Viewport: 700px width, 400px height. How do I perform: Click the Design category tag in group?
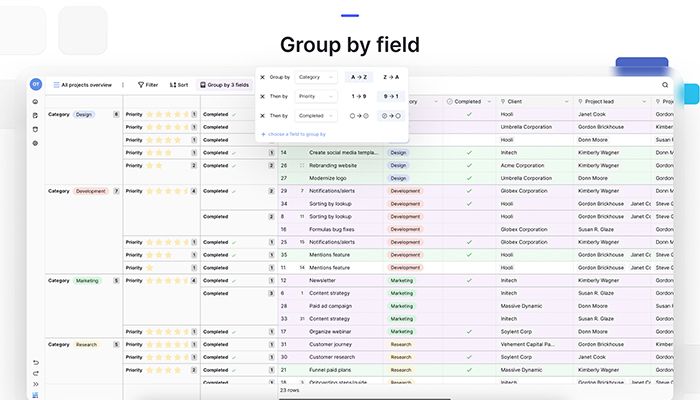(84, 114)
